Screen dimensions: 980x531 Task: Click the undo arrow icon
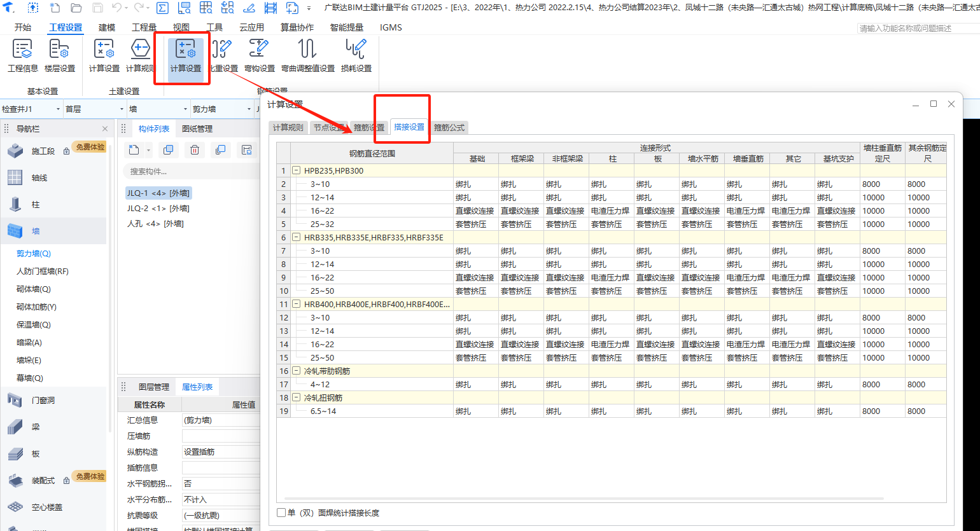tap(116, 8)
